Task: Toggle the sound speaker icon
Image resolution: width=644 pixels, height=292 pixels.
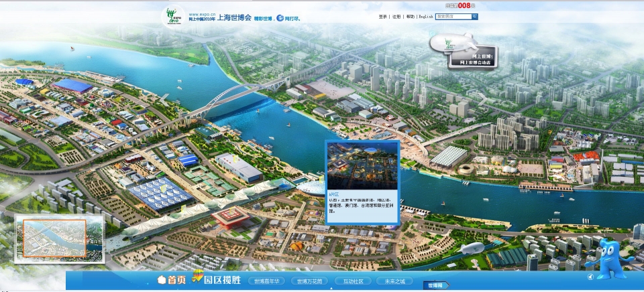Action: coord(590,277)
